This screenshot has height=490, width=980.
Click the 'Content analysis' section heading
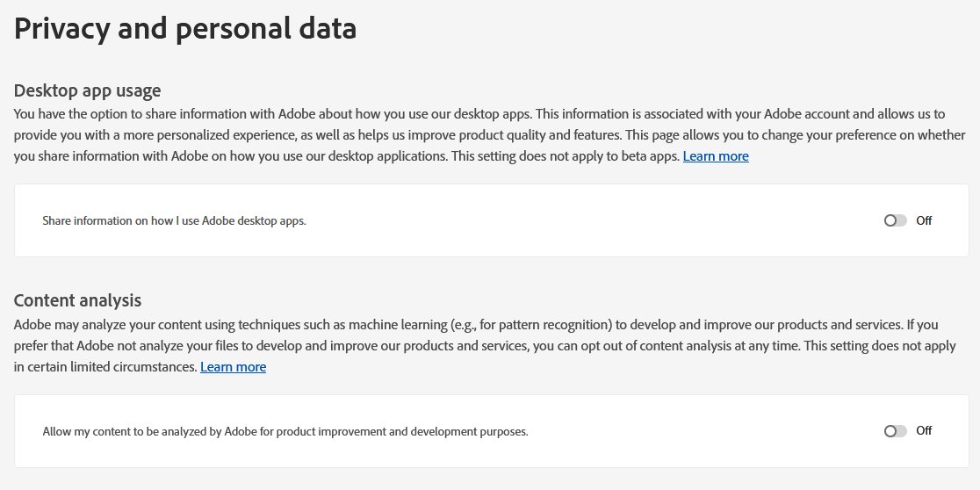point(77,300)
